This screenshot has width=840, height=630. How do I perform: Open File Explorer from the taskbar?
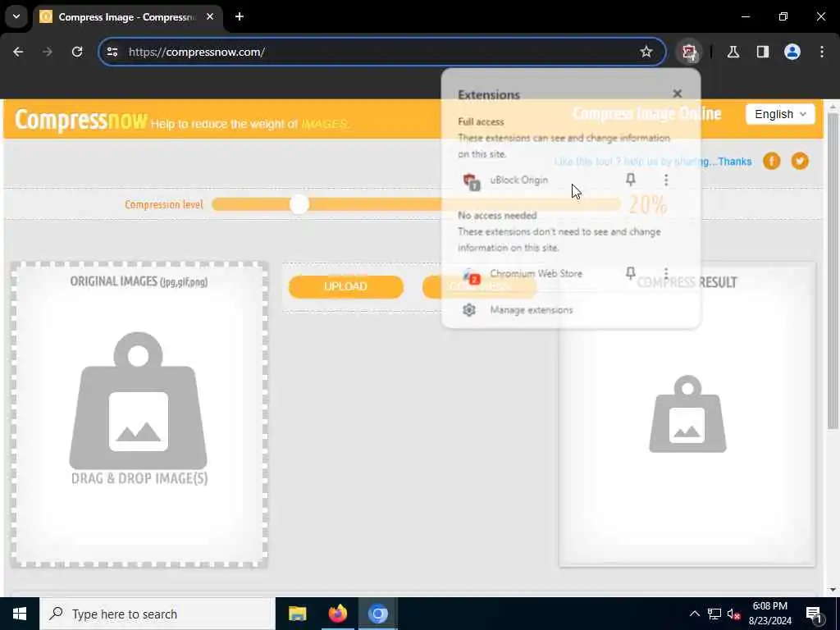coord(297,614)
